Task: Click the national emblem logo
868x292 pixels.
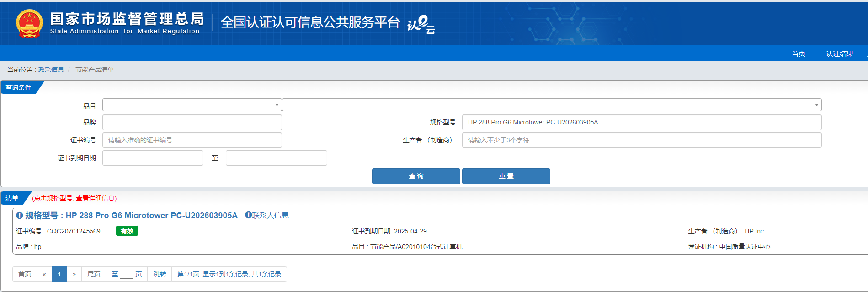Action: [29, 23]
